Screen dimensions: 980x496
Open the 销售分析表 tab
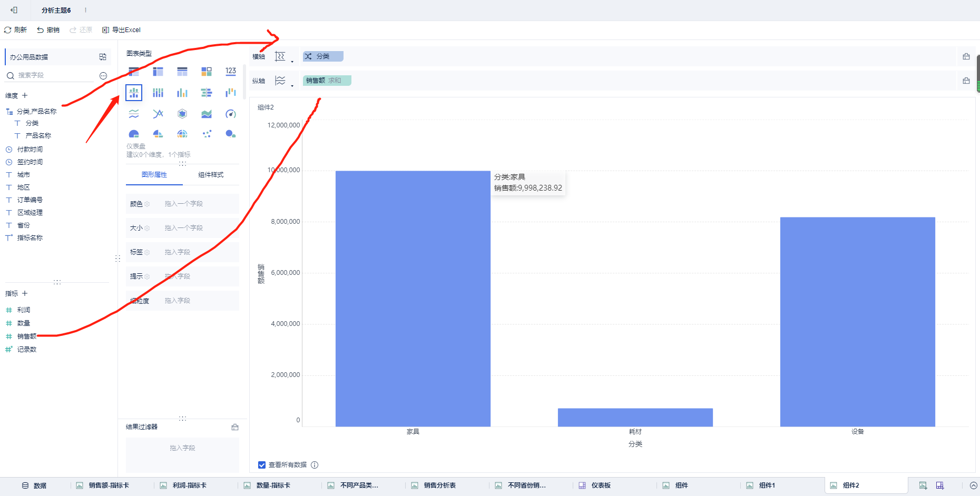435,485
